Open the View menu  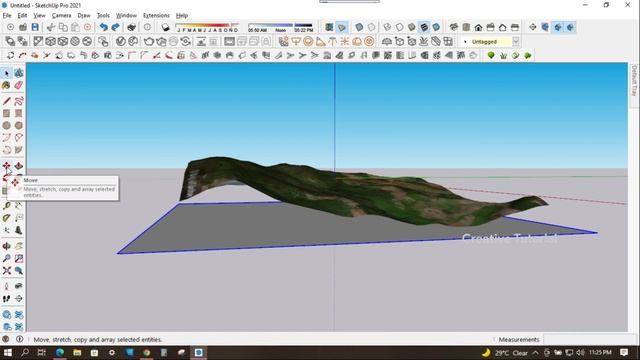click(39, 16)
